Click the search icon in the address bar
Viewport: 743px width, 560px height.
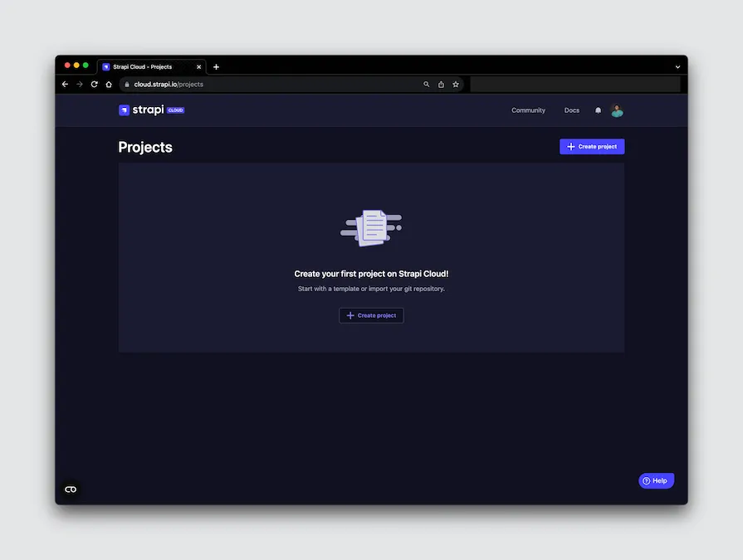point(427,84)
